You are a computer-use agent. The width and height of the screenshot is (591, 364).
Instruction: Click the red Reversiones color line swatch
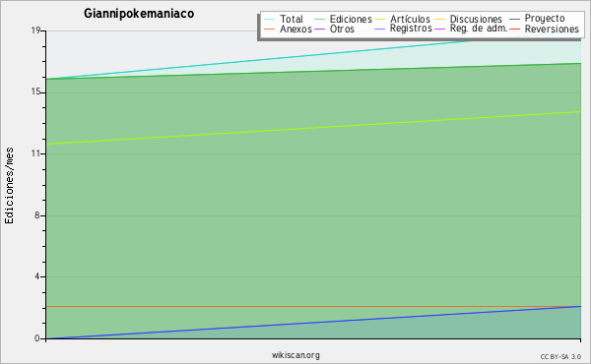pyautogui.click(x=514, y=29)
